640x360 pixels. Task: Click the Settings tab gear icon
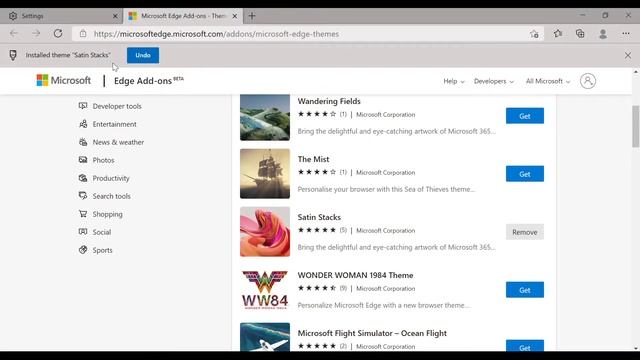coord(13,16)
